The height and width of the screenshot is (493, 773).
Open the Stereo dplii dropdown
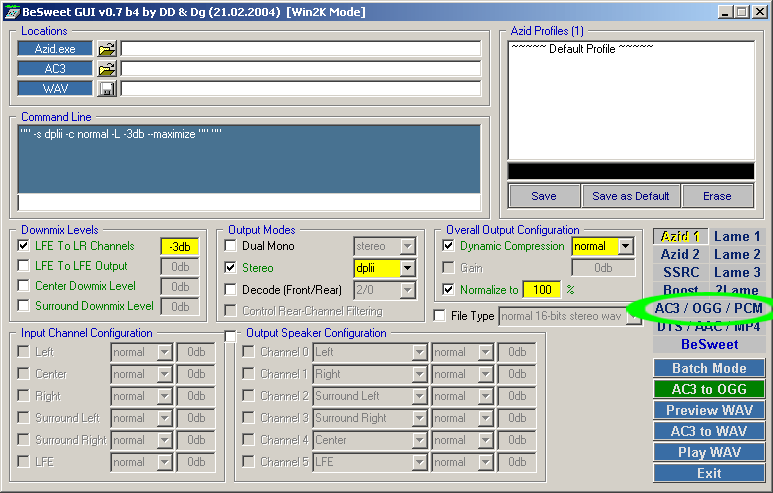407,268
